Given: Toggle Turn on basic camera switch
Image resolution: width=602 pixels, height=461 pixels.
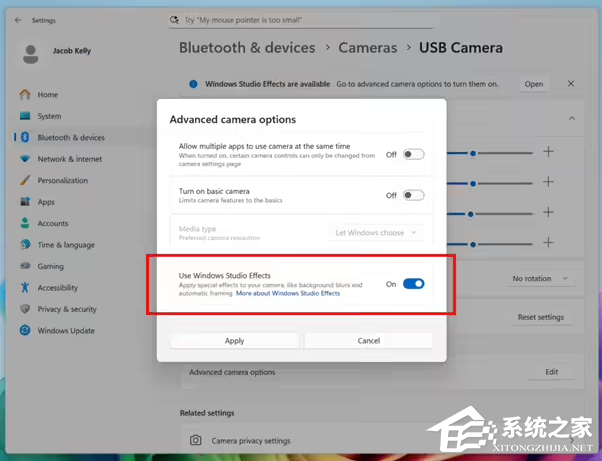Looking at the screenshot, I should pos(413,195).
